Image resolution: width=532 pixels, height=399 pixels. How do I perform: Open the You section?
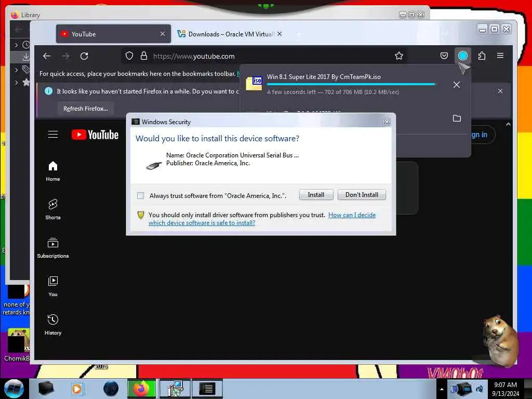tap(53, 287)
